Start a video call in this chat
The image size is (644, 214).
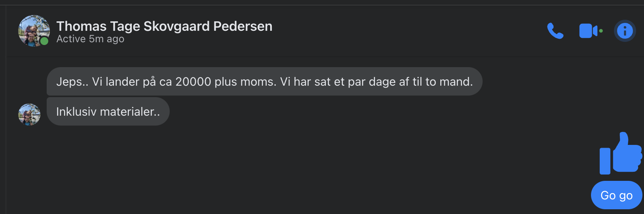588,31
